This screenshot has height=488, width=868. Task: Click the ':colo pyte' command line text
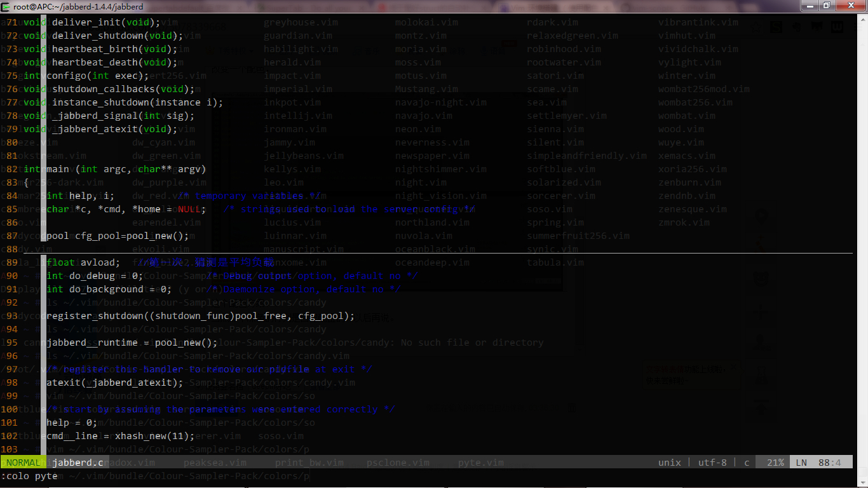29,476
